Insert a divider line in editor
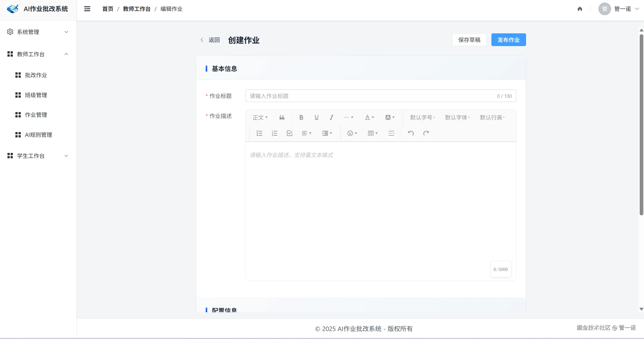The image size is (644, 339). 391,133
